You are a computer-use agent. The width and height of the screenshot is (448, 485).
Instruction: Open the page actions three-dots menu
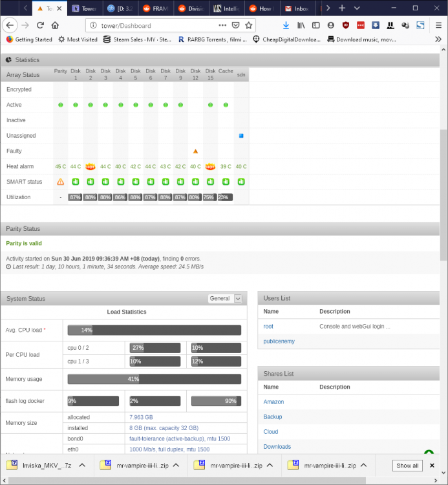(x=222, y=25)
